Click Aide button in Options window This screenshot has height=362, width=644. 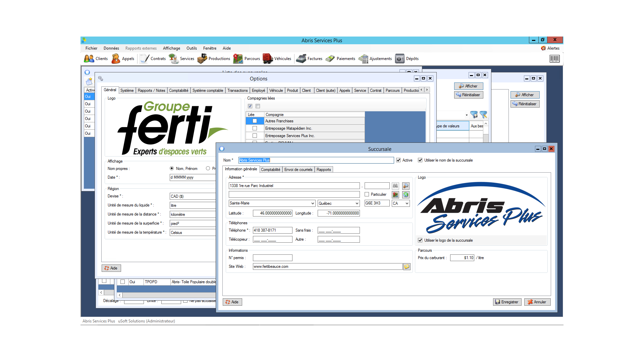(x=111, y=268)
